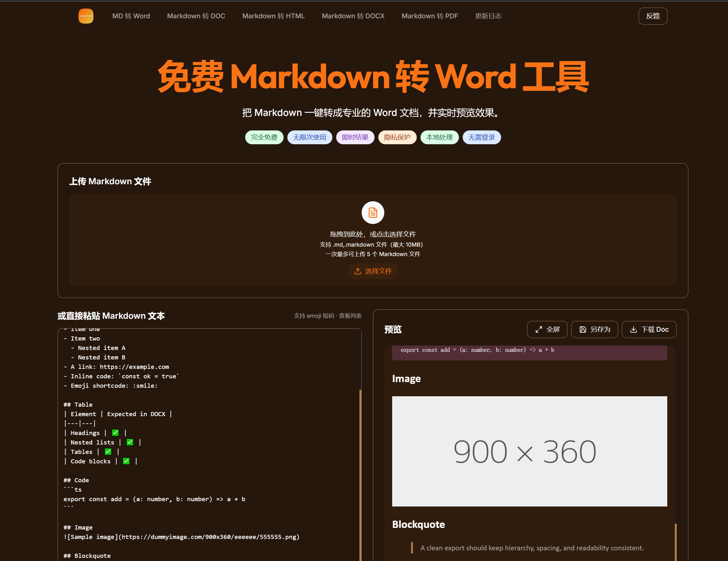The image size is (728, 561).
Task: Click the 隐私保护 badge
Action: (x=397, y=137)
